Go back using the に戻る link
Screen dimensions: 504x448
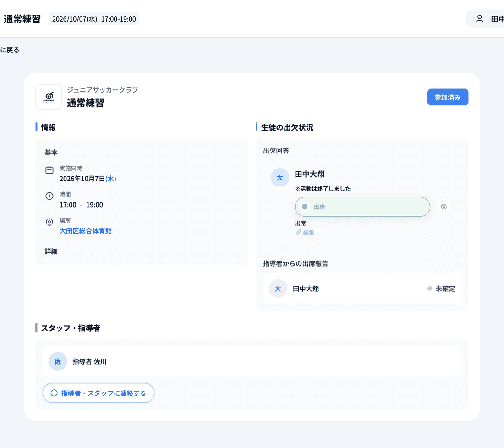pyautogui.click(x=10, y=50)
